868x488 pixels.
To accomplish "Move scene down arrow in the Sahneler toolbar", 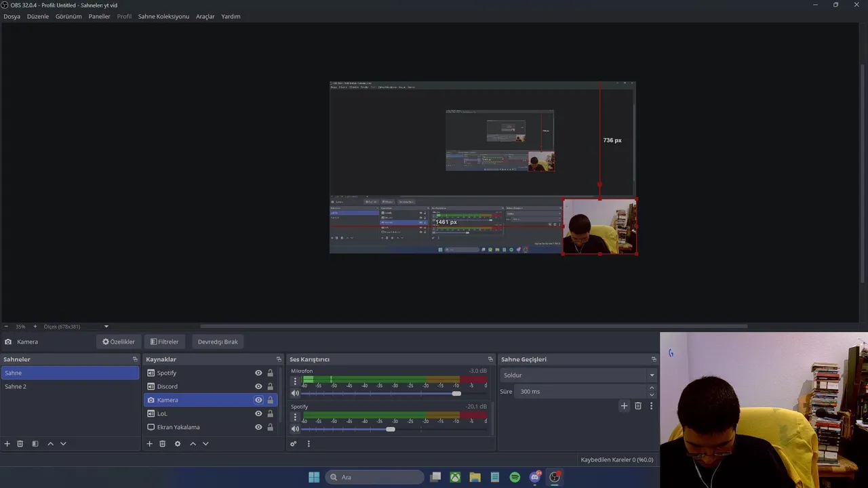I will (x=63, y=444).
